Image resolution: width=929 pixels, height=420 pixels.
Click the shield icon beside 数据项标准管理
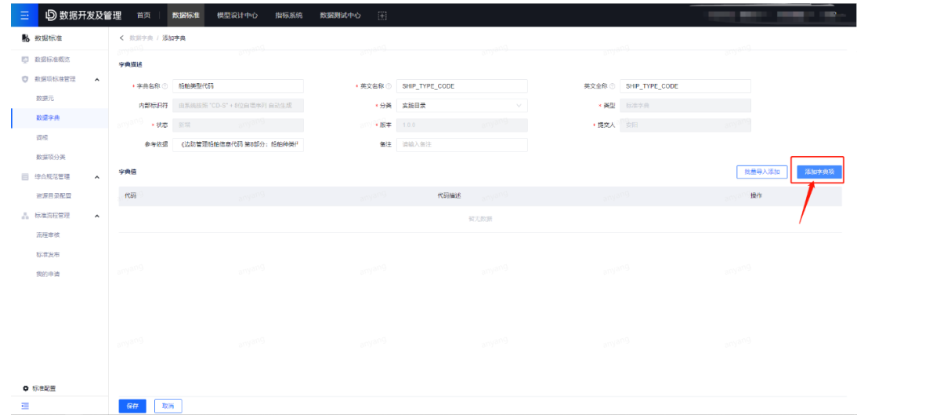click(x=25, y=79)
